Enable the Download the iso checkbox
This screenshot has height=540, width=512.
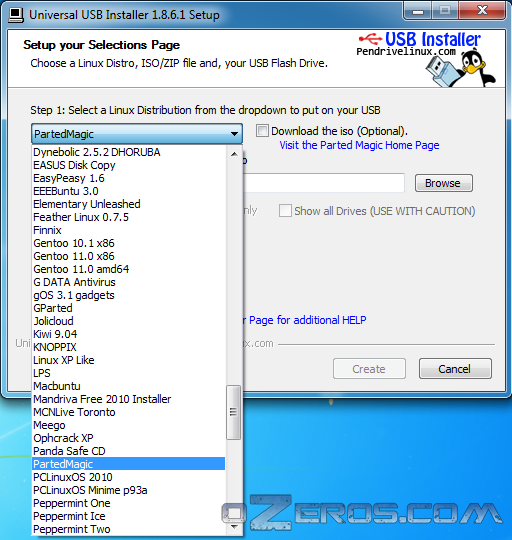pos(262,131)
